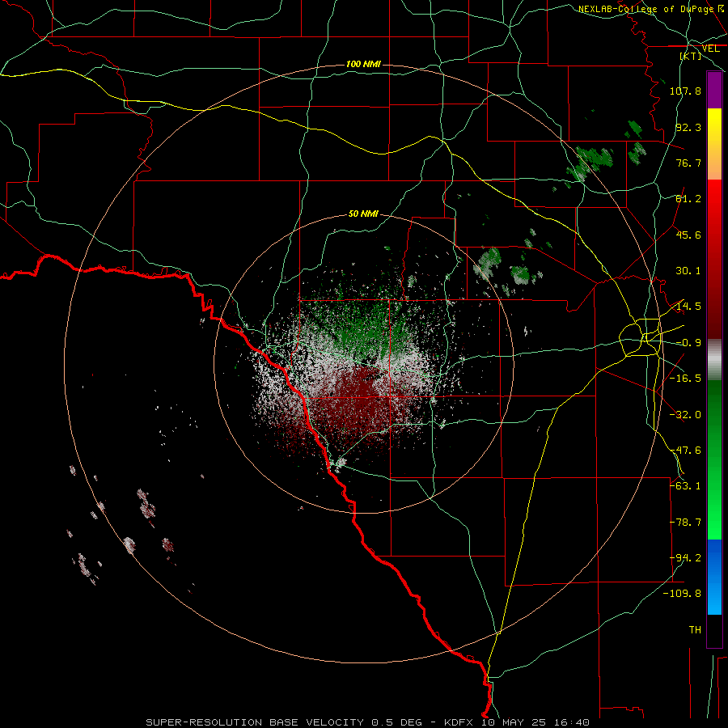728x728 pixels.
Task: Click the 14.5 velocity scale value
Action: pos(688,307)
